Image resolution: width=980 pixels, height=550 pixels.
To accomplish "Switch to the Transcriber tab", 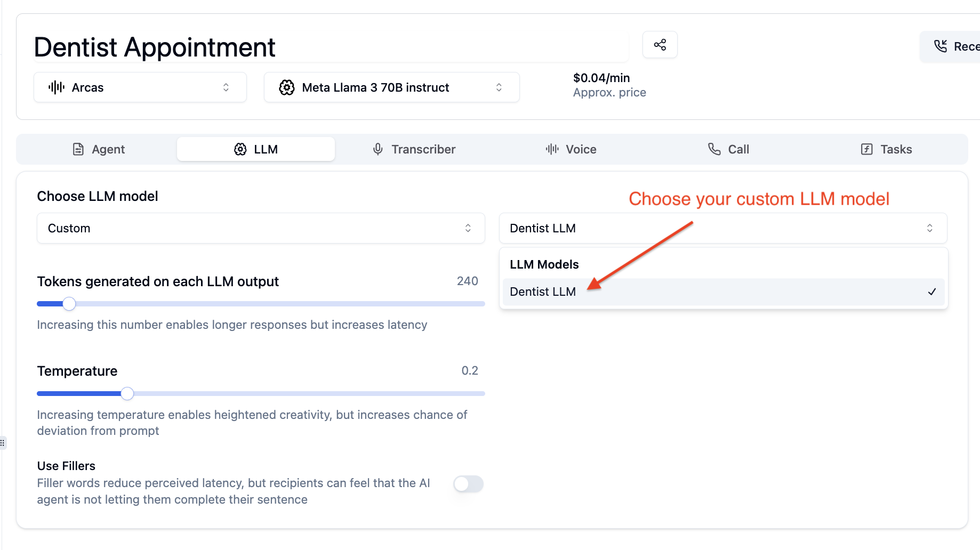I will pos(414,149).
